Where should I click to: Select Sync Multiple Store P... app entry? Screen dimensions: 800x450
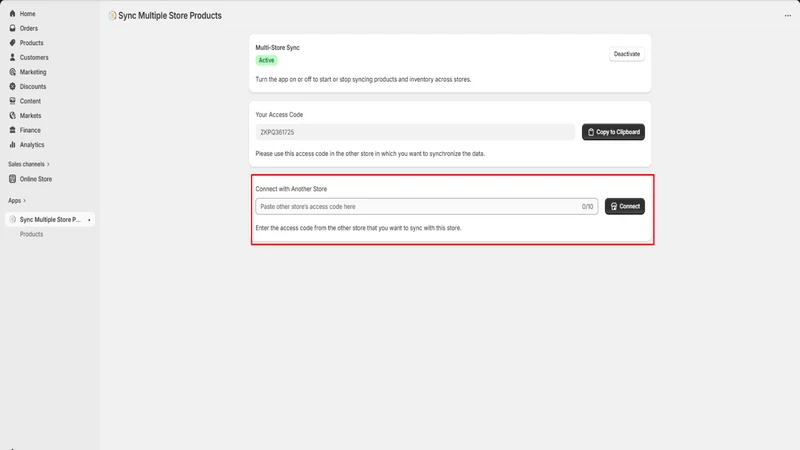(50, 219)
